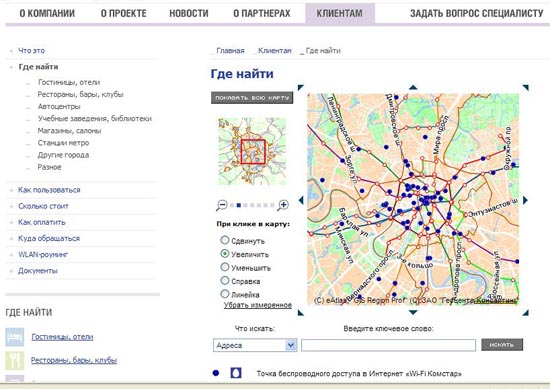Open Документы sidebar link
The image size is (550, 389).
(x=38, y=270)
